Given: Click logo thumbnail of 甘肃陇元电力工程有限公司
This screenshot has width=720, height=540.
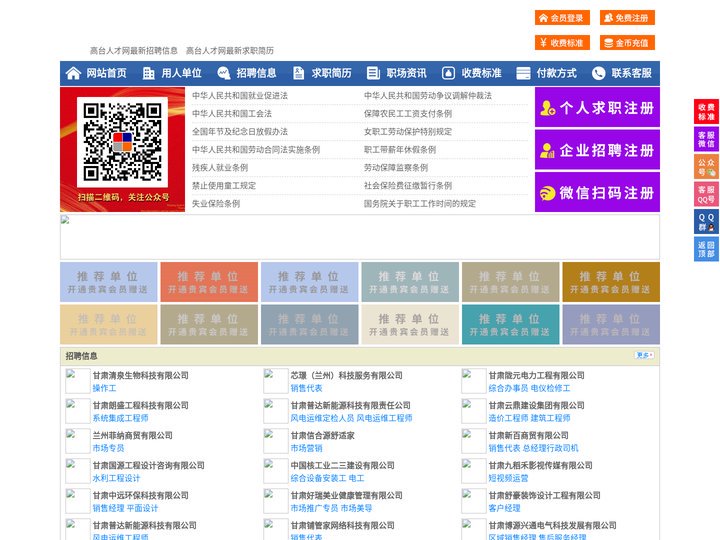Looking at the screenshot, I should pos(474,381).
